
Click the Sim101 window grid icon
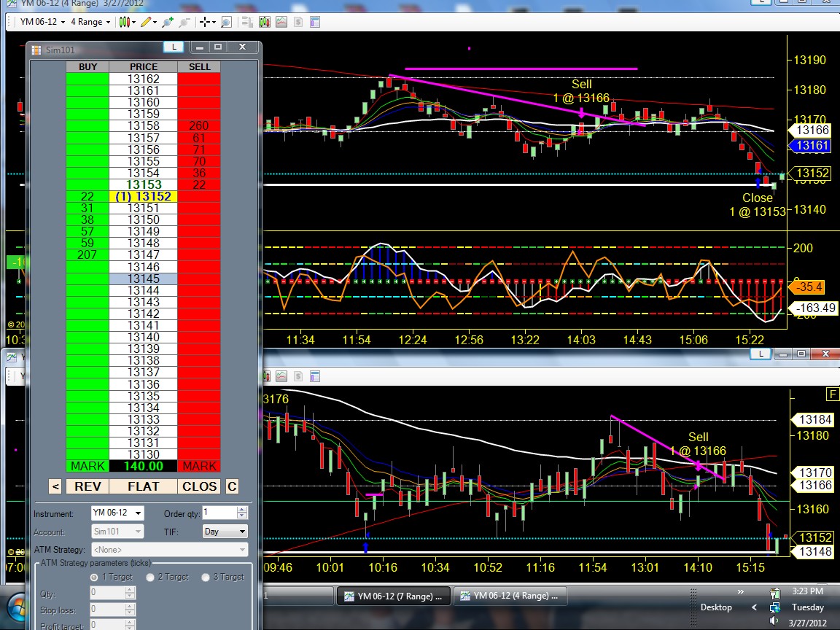tap(36, 50)
